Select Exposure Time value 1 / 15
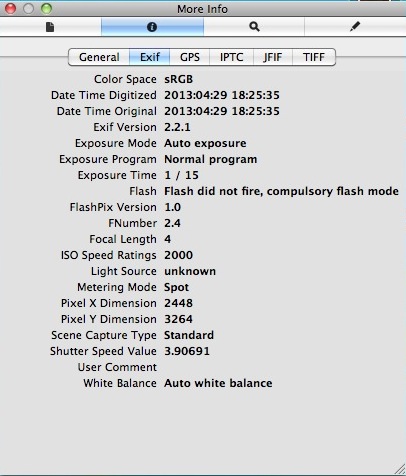The width and height of the screenshot is (406, 476). click(x=181, y=175)
